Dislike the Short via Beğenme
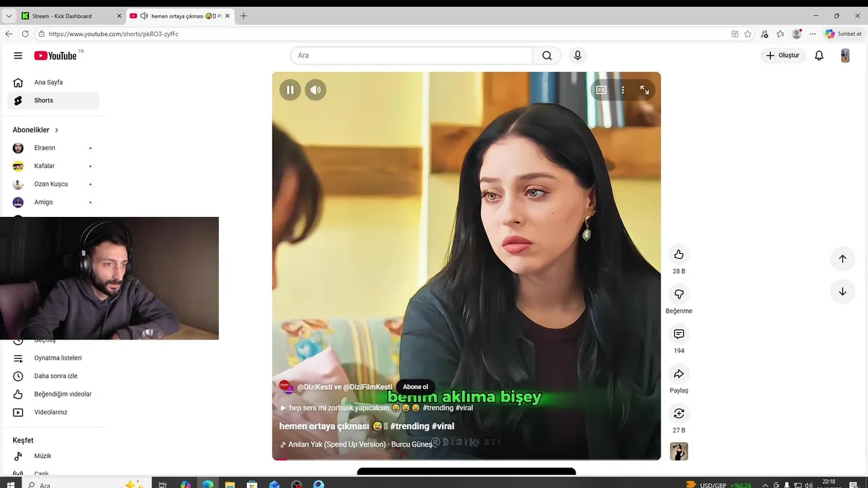The width and height of the screenshot is (868, 488). tap(679, 294)
